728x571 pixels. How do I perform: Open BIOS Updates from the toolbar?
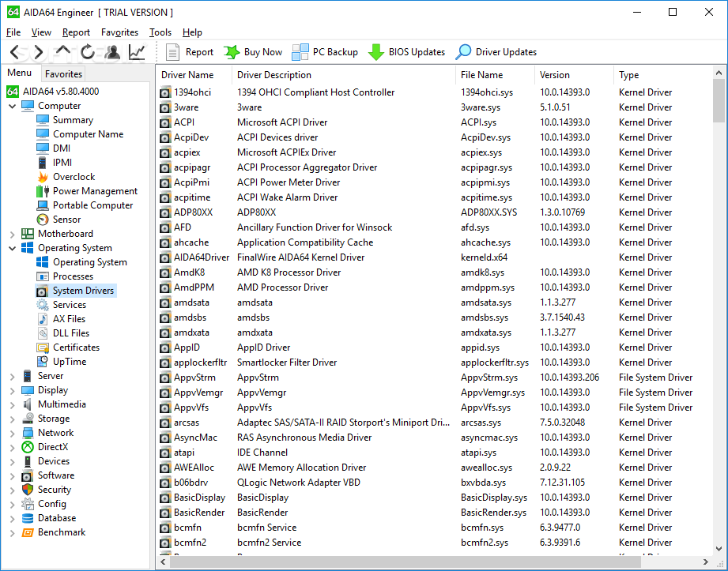[406, 52]
